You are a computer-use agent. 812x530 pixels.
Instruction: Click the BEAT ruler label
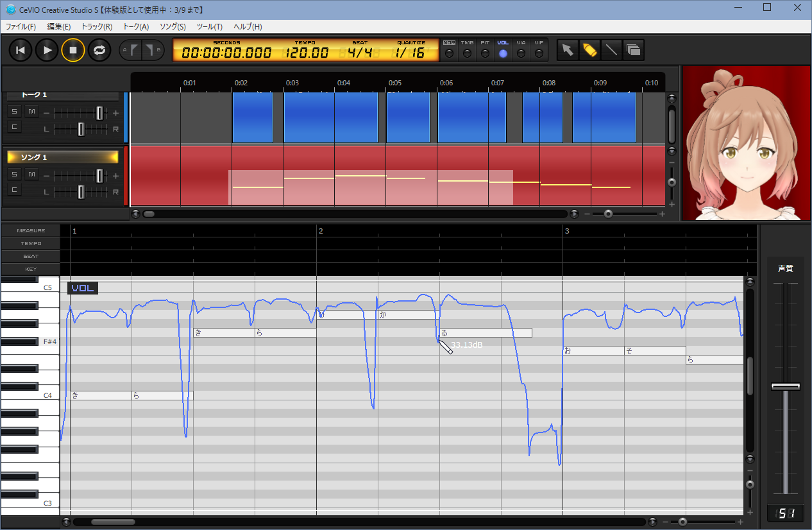31,256
